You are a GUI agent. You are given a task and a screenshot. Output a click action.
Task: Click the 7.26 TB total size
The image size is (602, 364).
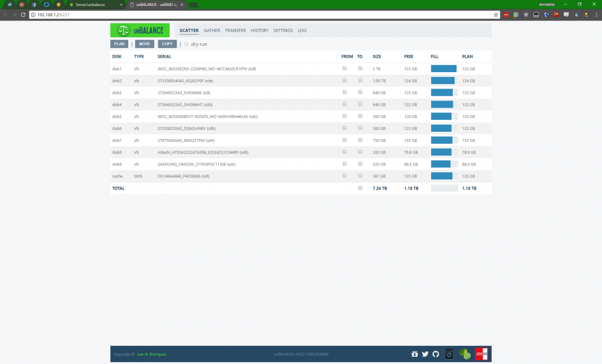[380, 188]
